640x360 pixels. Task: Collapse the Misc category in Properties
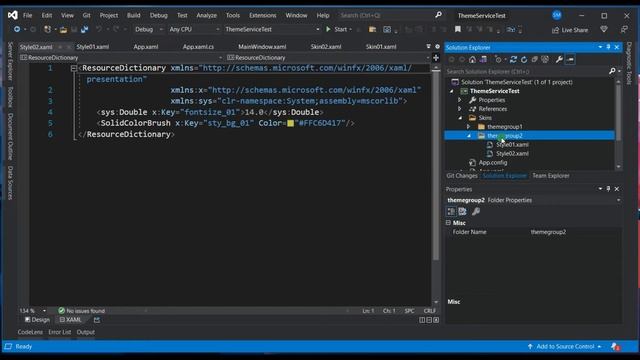pyautogui.click(x=448, y=223)
